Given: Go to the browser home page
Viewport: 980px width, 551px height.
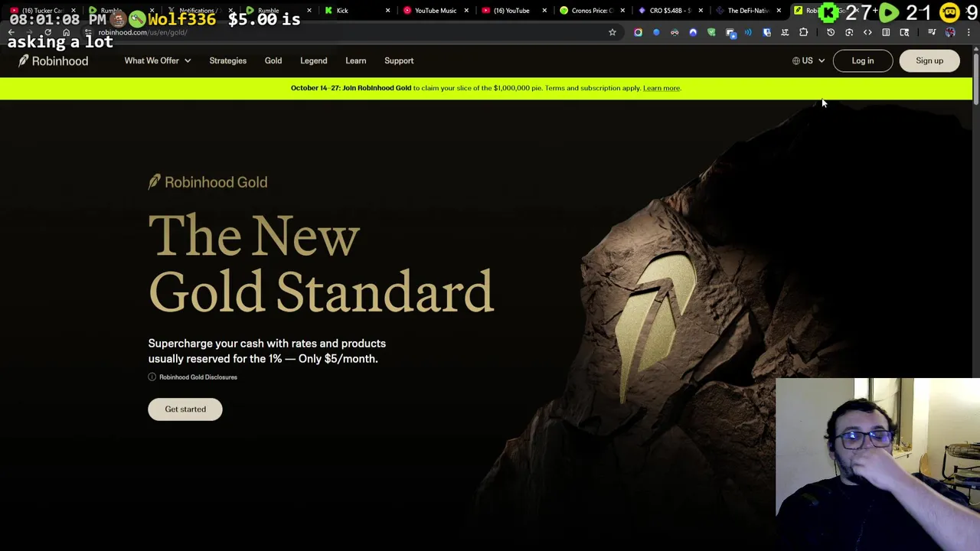Looking at the screenshot, I should [x=66, y=32].
